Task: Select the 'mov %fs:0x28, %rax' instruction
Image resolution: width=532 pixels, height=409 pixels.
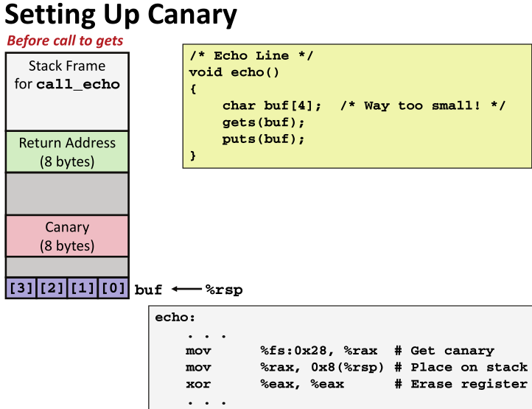Action: [x=281, y=351]
